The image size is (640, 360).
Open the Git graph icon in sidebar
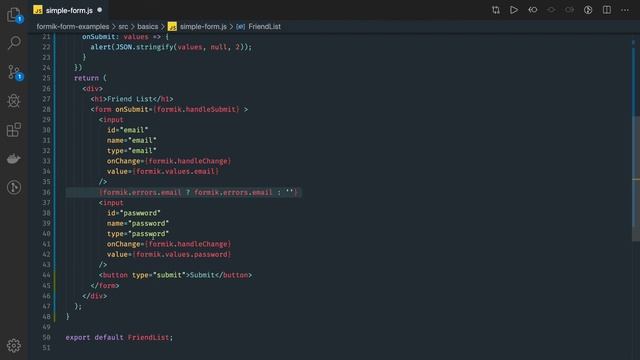click(x=14, y=187)
